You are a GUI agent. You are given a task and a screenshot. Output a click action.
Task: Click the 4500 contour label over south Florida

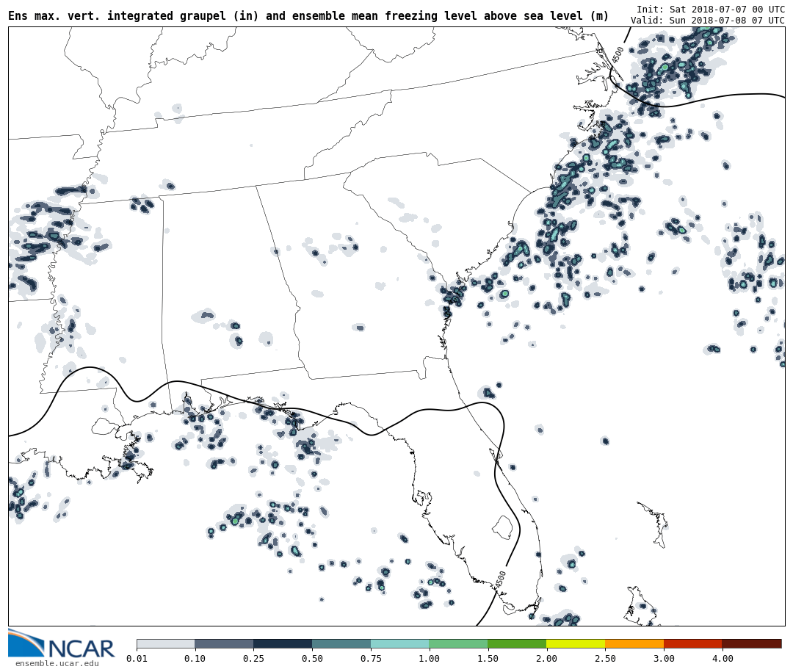coord(500,579)
